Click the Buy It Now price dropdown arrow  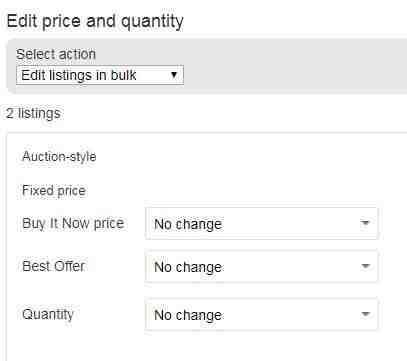(366, 223)
